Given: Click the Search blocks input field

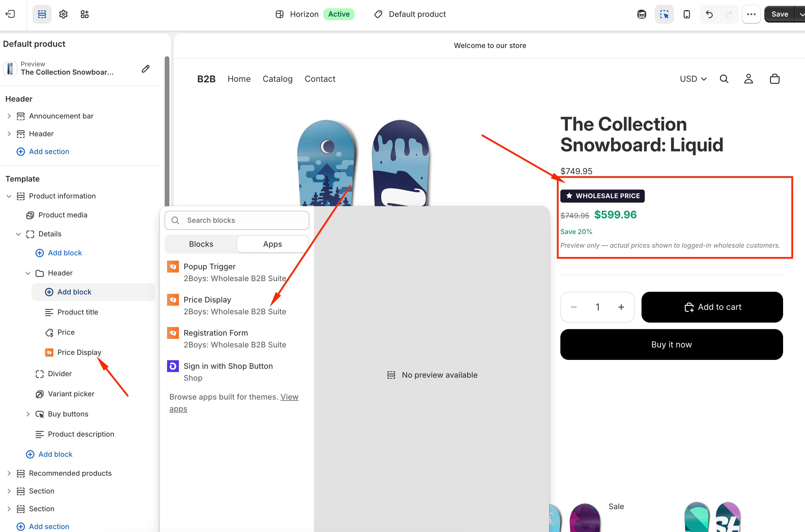Looking at the screenshot, I should click(x=237, y=221).
